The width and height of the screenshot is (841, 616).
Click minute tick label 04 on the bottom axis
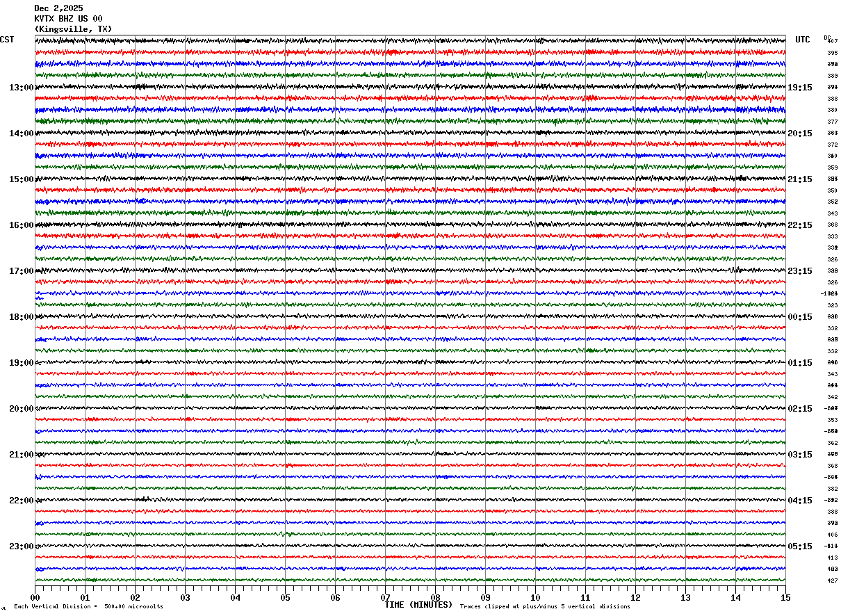(235, 597)
